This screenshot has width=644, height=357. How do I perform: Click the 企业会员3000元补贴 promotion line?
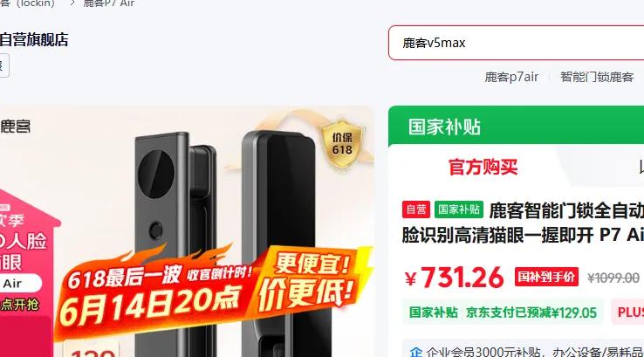point(527,352)
